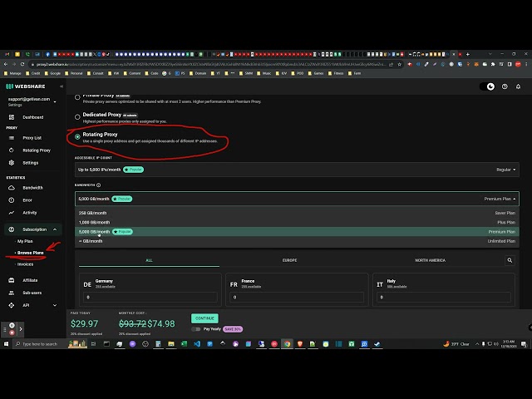Open a new browser tab
This screenshot has height=399, width=532.
(468, 54)
